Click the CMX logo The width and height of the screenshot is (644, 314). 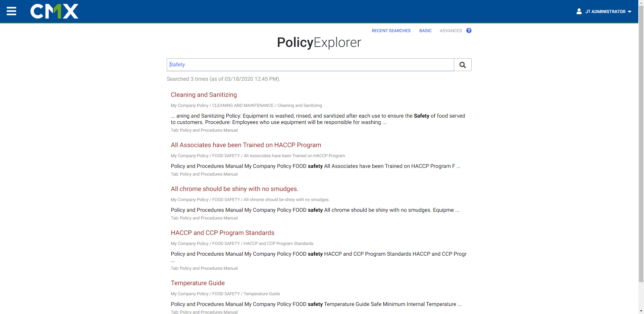(x=54, y=11)
